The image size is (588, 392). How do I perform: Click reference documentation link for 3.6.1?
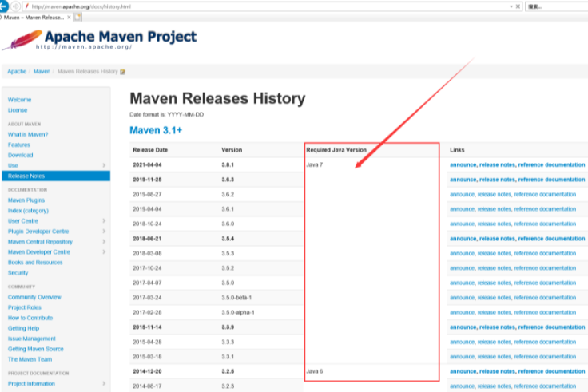(x=545, y=209)
